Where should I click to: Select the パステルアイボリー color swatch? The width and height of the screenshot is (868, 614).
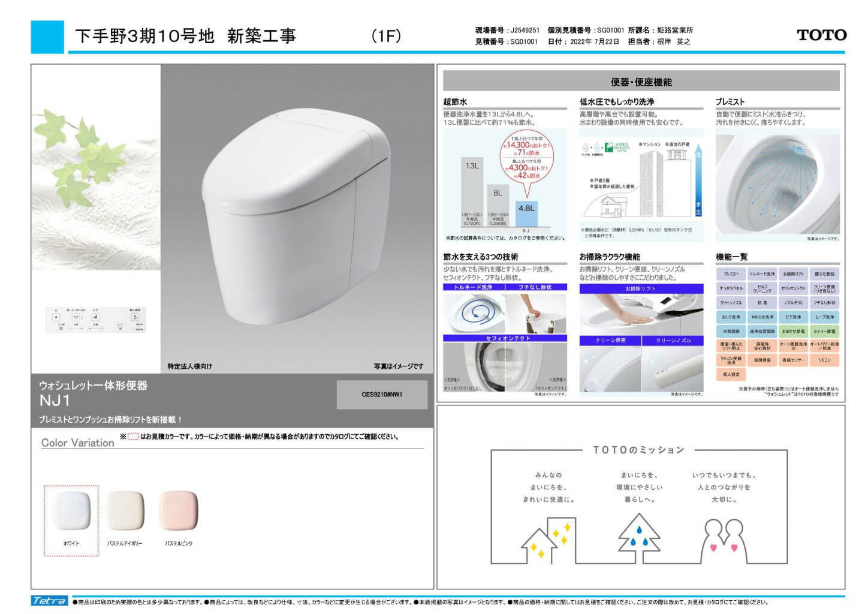125,511
